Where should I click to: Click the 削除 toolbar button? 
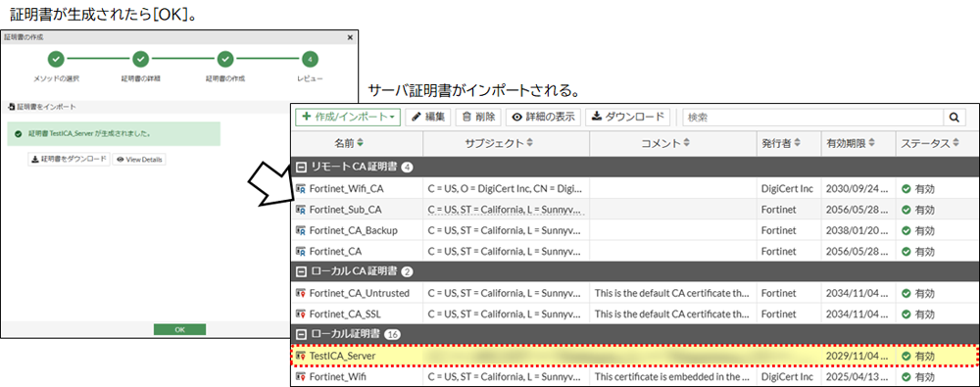pos(479,117)
